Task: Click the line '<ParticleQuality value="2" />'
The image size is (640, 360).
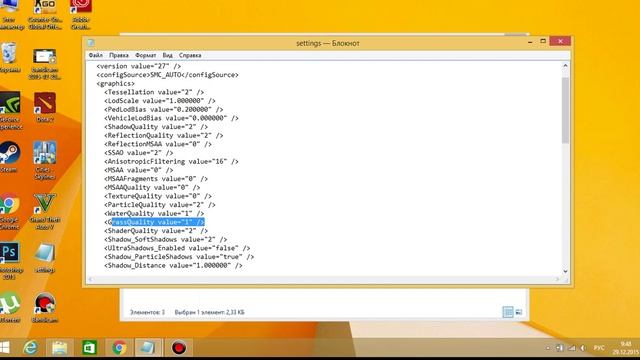Action: coord(160,205)
